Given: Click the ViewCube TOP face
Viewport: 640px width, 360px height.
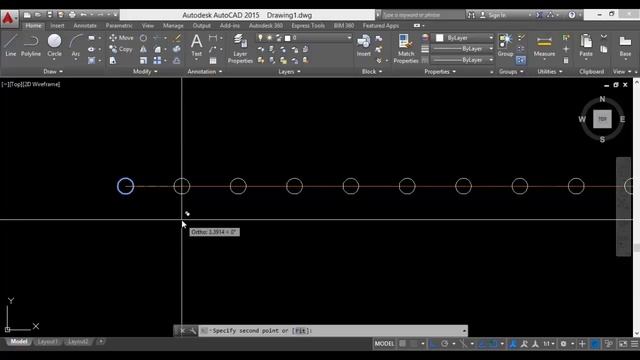Looking at the screenshot, I should 602,119.
